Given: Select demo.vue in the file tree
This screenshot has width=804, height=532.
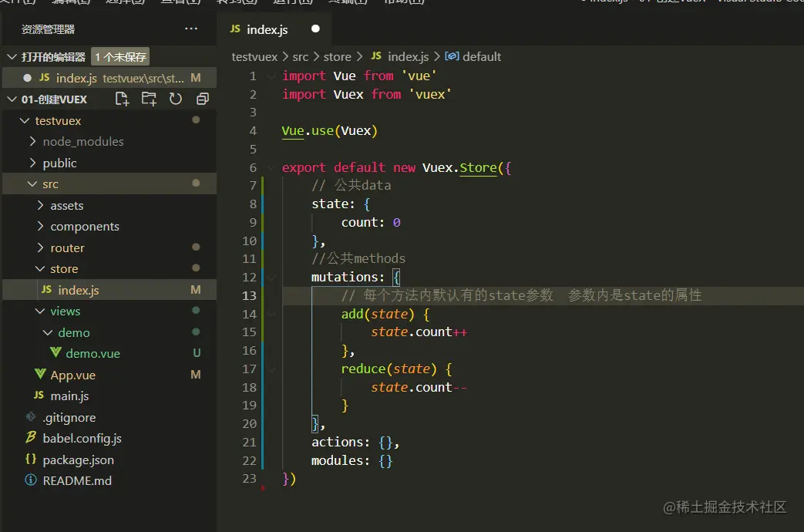Looking at the screenshot, I should click(109, 353).
